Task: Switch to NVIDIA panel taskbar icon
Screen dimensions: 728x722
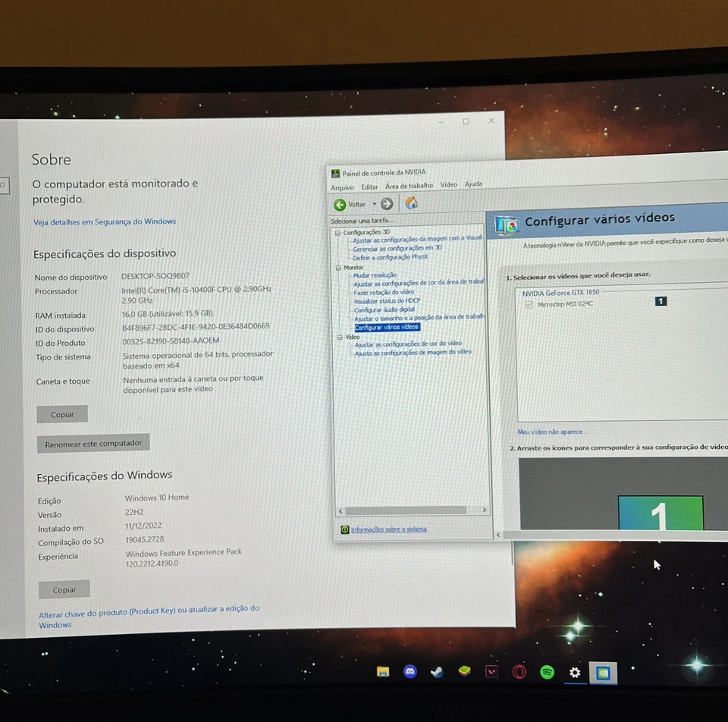Action: tap(603, 673)
